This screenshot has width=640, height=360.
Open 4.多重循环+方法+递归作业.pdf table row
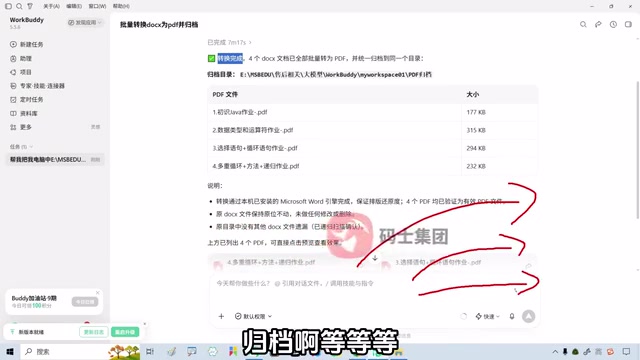click(x=256, y=166)
